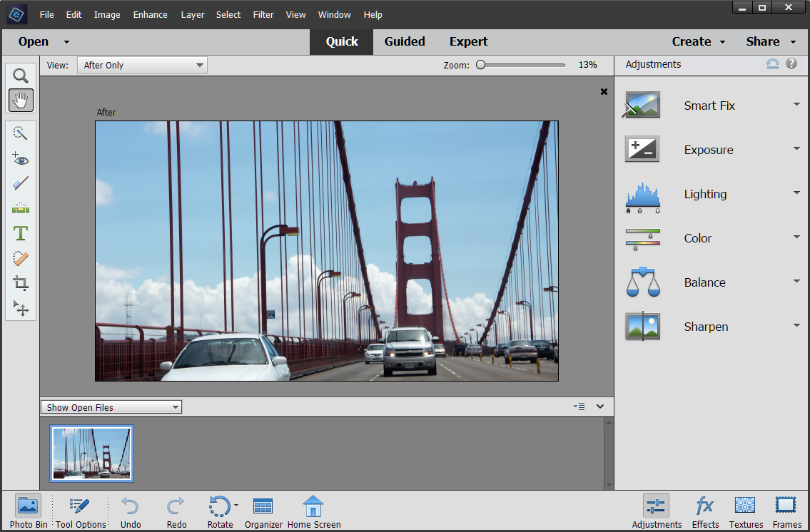Pick the Type tool

coord(20,233)
